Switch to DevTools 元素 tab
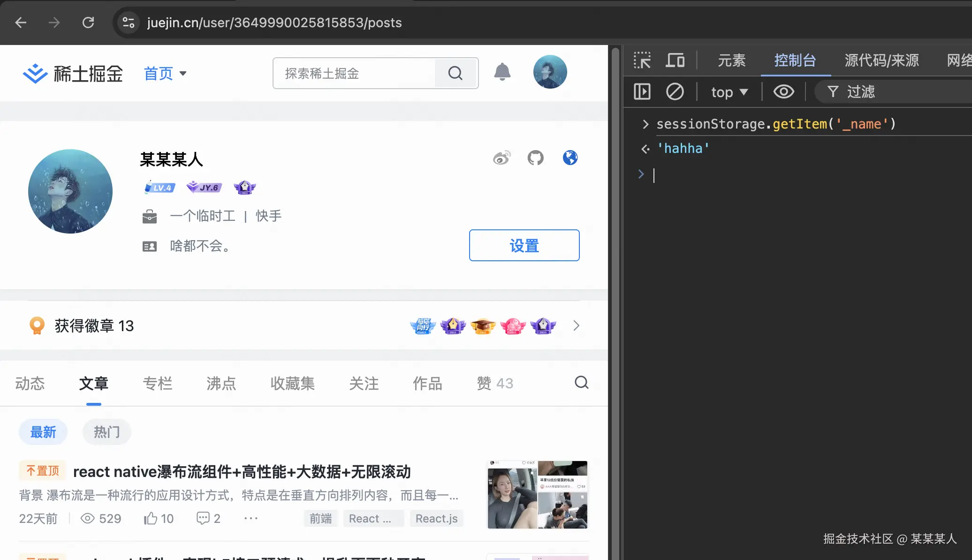This screenshot has height=560, width=972. pyautogui.click(x=731, y=61)
